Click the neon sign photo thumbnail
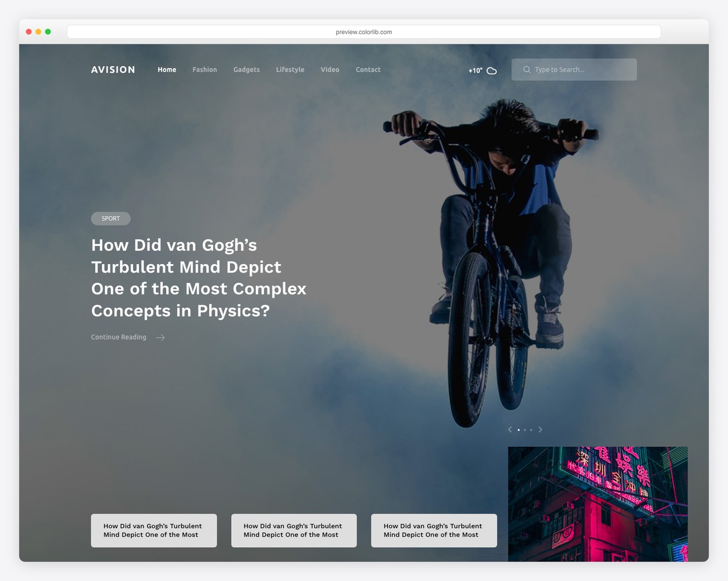 (x=598, y=504)
